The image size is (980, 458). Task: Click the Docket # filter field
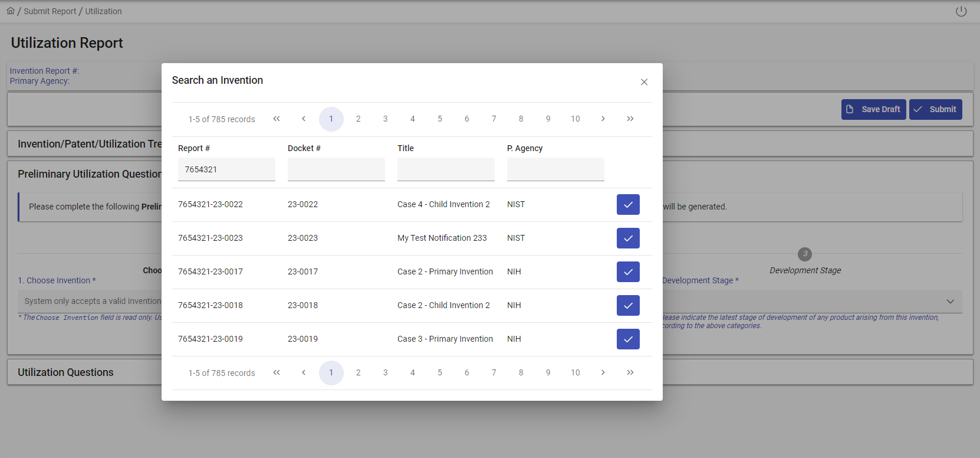pos(336,169)
